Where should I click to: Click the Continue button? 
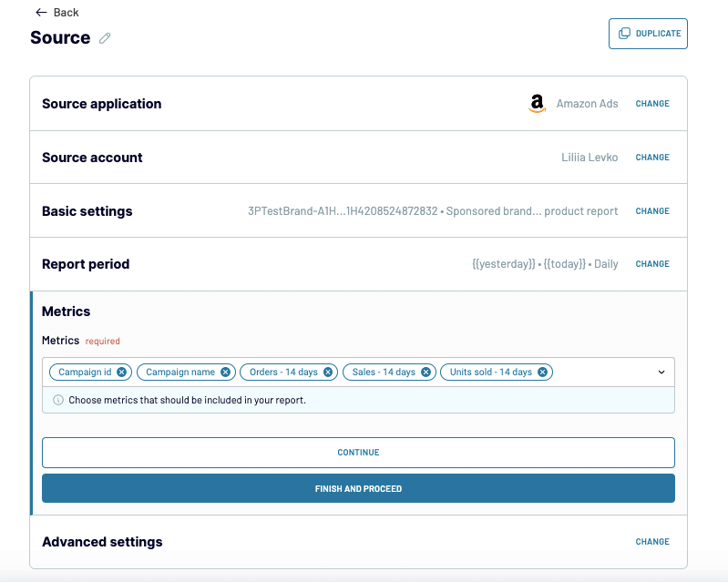click(x=358, y=453)
